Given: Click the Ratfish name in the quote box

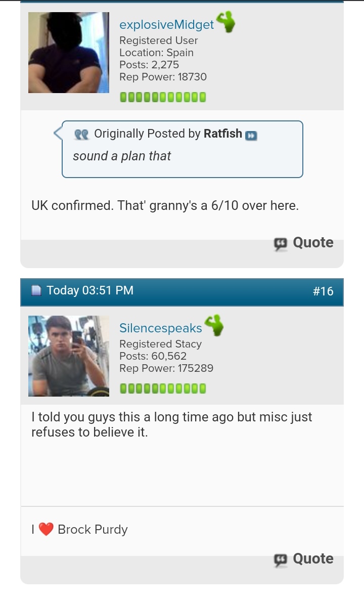Looking at the screenshot, I should click(x=222, y=134).
